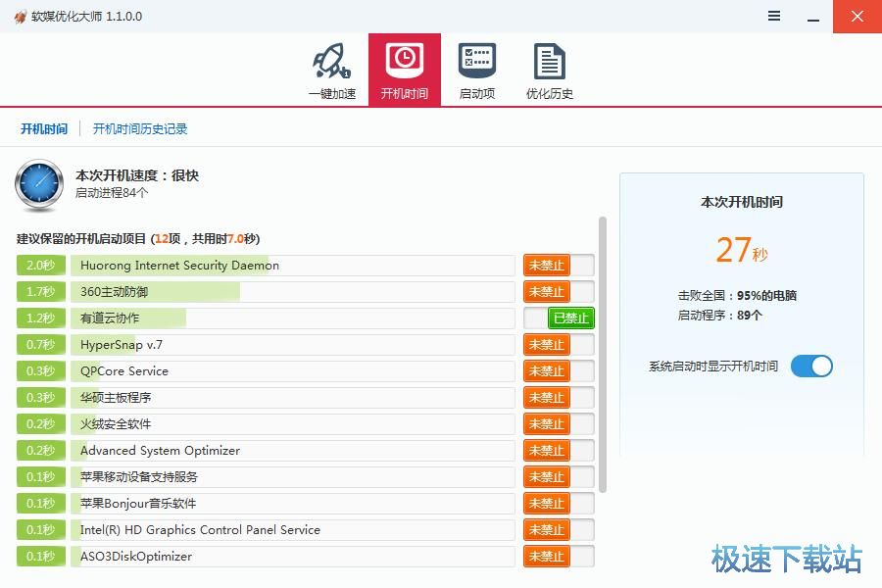Click 本次开机速度：很快 heading
This screenshot has height=588, width=882.
coord(137,175)
